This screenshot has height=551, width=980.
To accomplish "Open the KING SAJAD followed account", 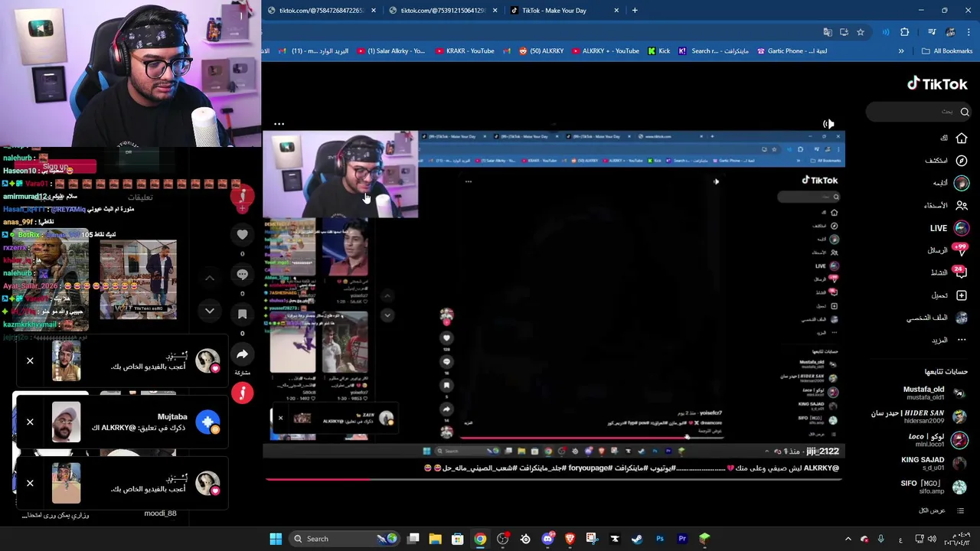I will (x=933, y=463).
